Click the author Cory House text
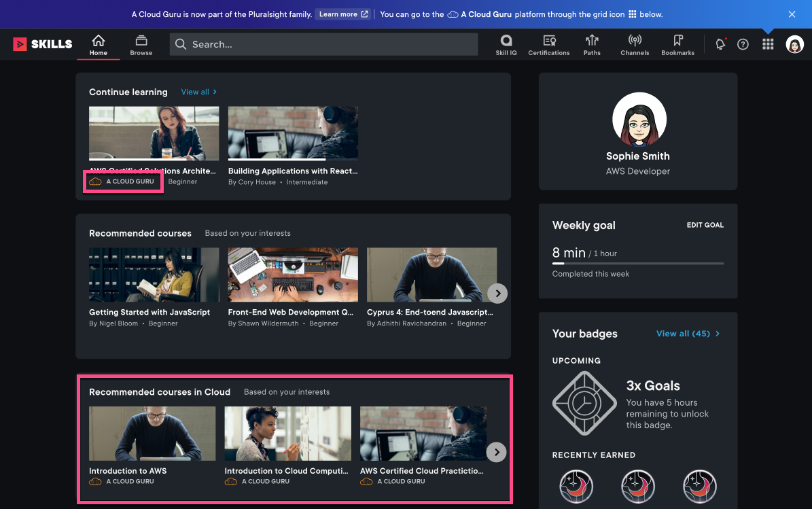 click(x=257, y=182)
